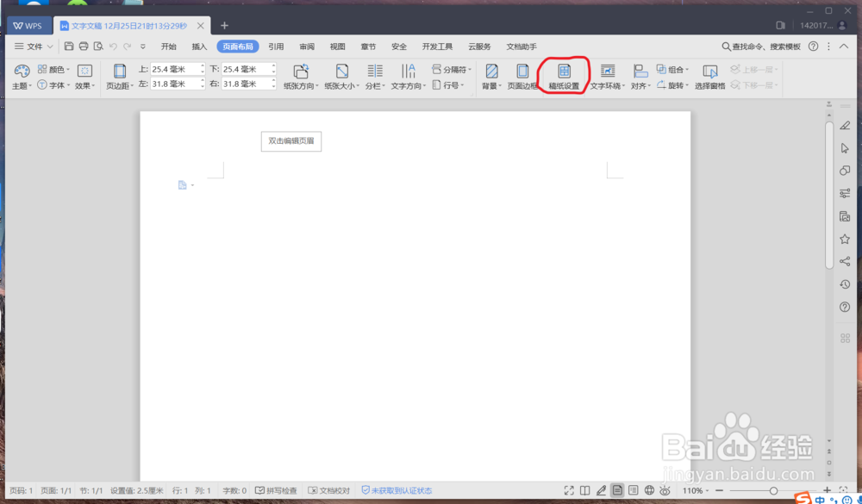The width and height of the screenshot is (862, 504).
Task: Open the 分栏 columns dropdown
Action: click(376, 86)
